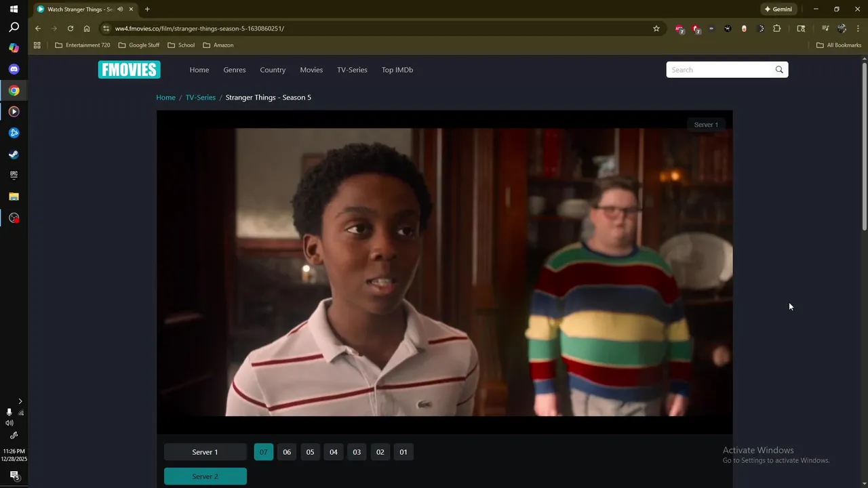Viewport: 868px width, 488px height.
Task: Open Home in site navigation
Action: point(199,70)
